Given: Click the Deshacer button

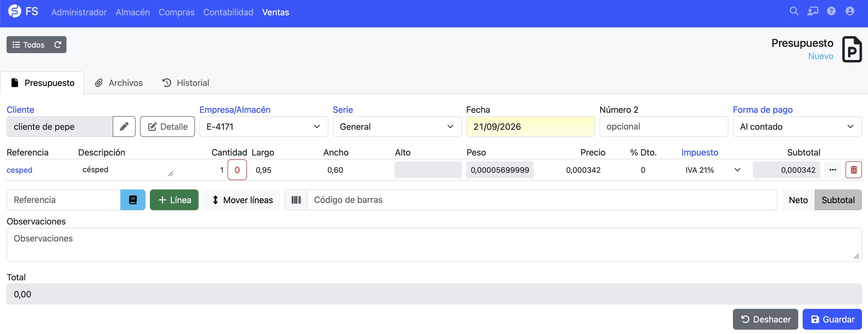Looking at the screenshot, I should click(765, 319).
